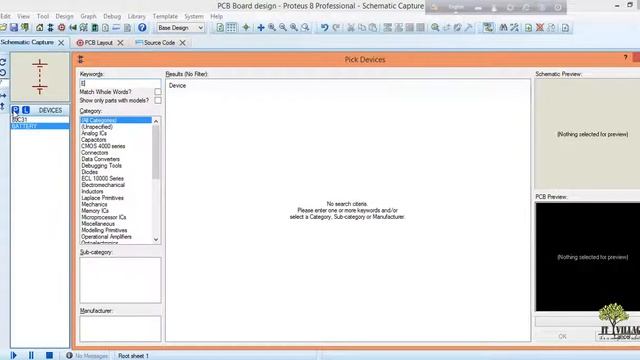The image size is (640, 360).
Task: Click category list scroll up arrow
Action: [x=156, y=121]
